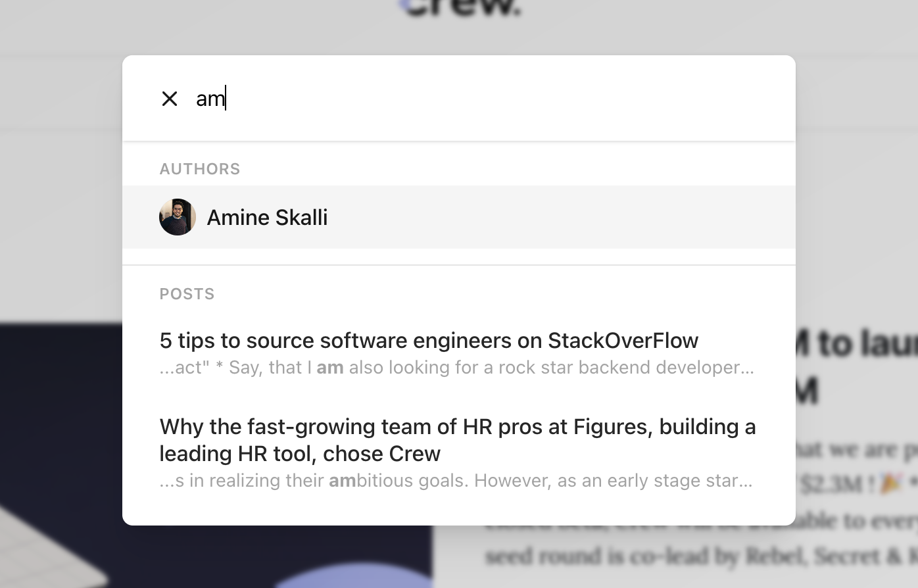Open the StackOverFlow sourcing tips post

click(x=429, y=340)
